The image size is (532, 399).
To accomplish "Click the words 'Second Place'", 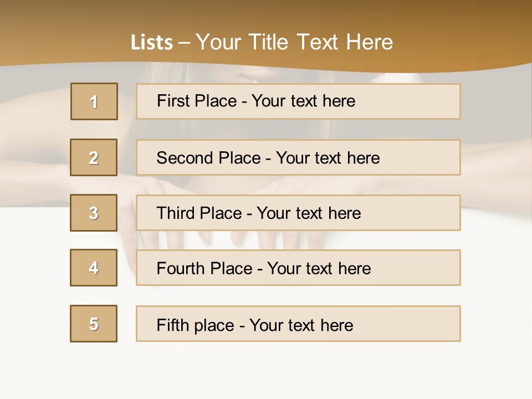I will 209,158.
